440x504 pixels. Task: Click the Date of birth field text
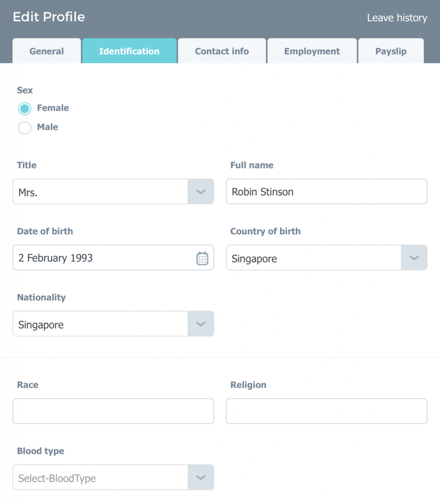click(x=56, y=258)
